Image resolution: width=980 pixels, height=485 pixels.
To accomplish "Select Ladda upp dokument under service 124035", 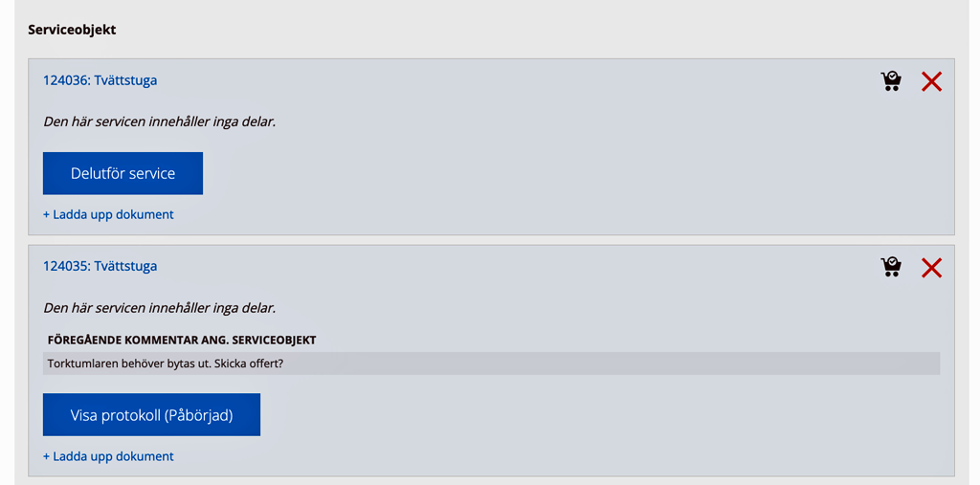I will tap(108, 456).
